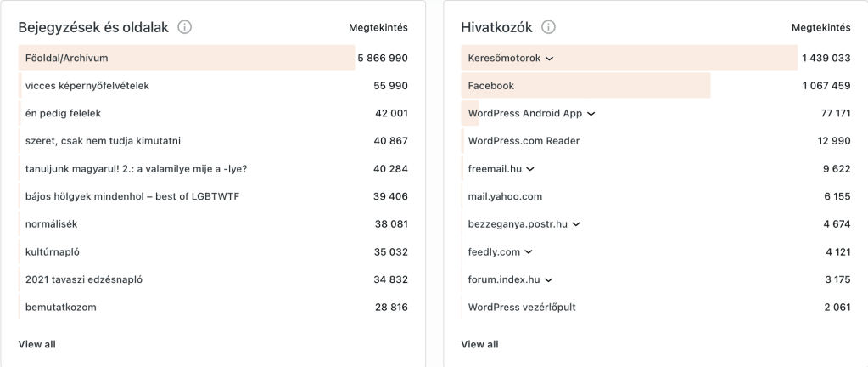Click info icon next to Bejegyzések és oldalak
This screenshot has height=367, width=868.
coord(184,27)
